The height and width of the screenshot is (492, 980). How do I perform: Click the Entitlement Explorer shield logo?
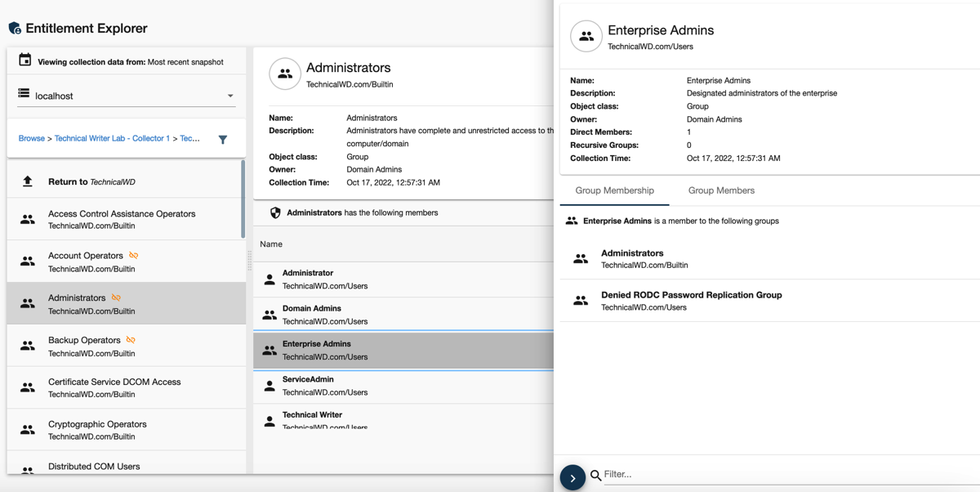(x=15, y=29)
